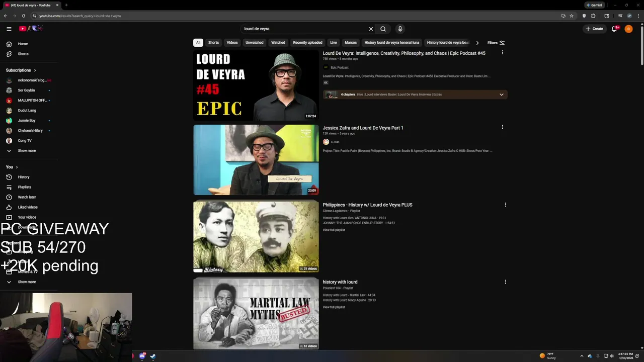Viewport: 644px width, 362px height.
Task: Reload page with browser refresh icon
Action: (x=23, y=16)
